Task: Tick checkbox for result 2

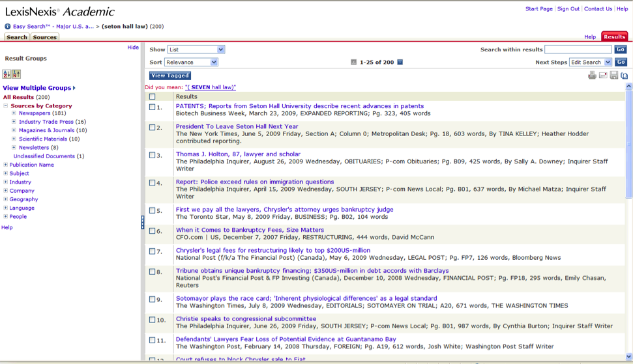Action: [152, 128]
